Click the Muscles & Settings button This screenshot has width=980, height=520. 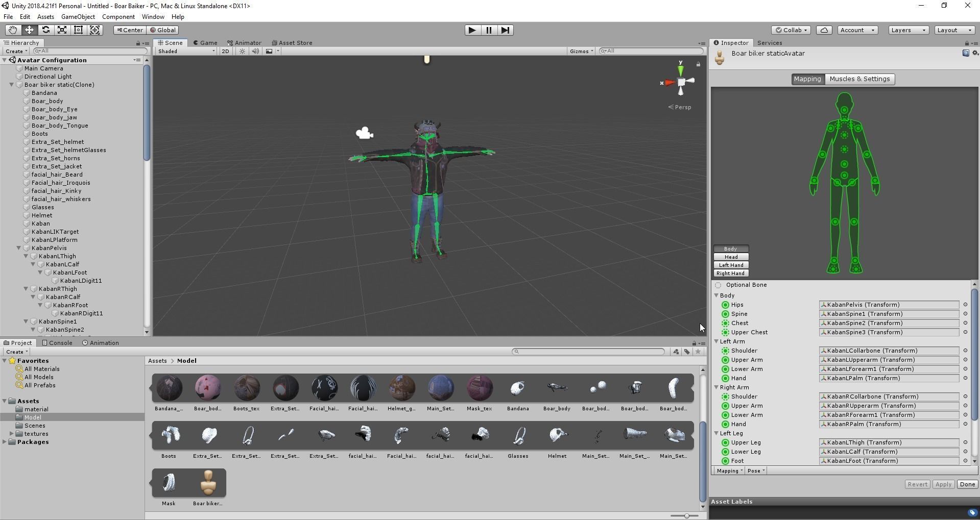[x=859, y=79]
